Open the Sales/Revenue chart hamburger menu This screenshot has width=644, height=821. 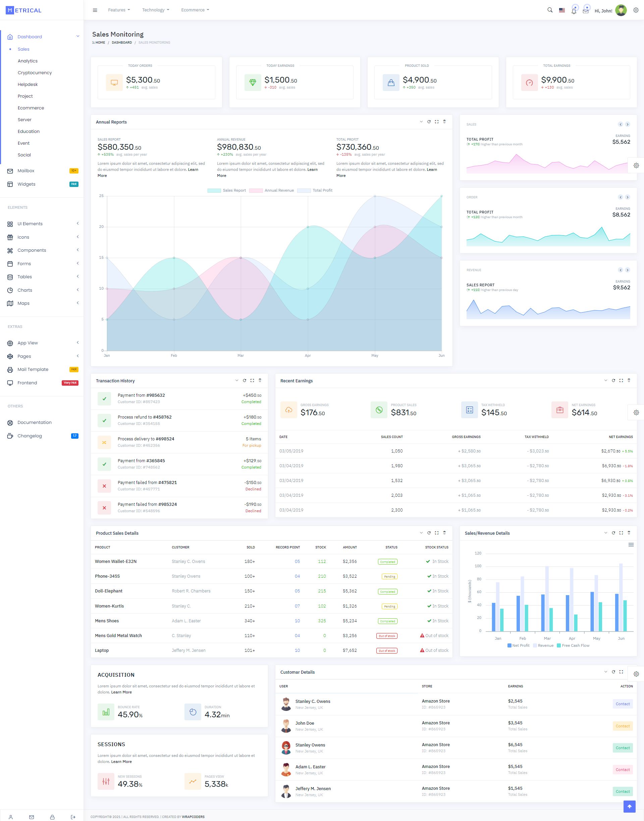[631, 544]
